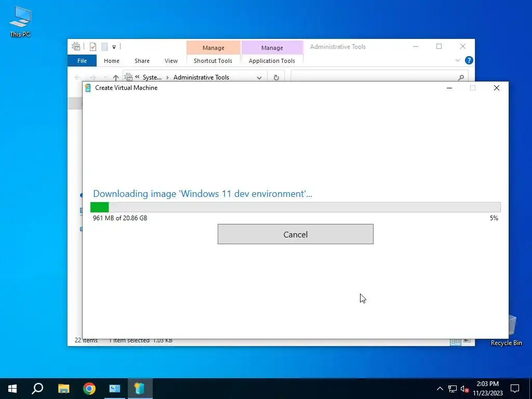This screenshot has width=532, height=399.
Task: Select the This PC desktop icon
Action: (x=20, y=21)
